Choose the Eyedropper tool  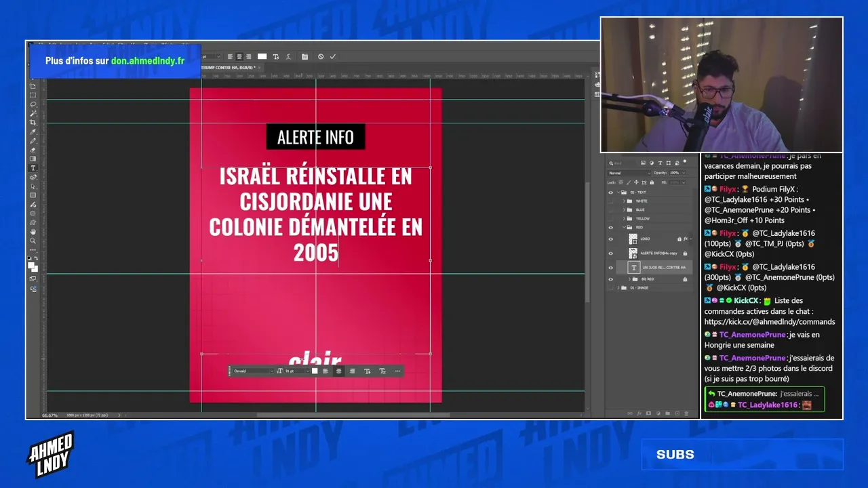[33, 132]
